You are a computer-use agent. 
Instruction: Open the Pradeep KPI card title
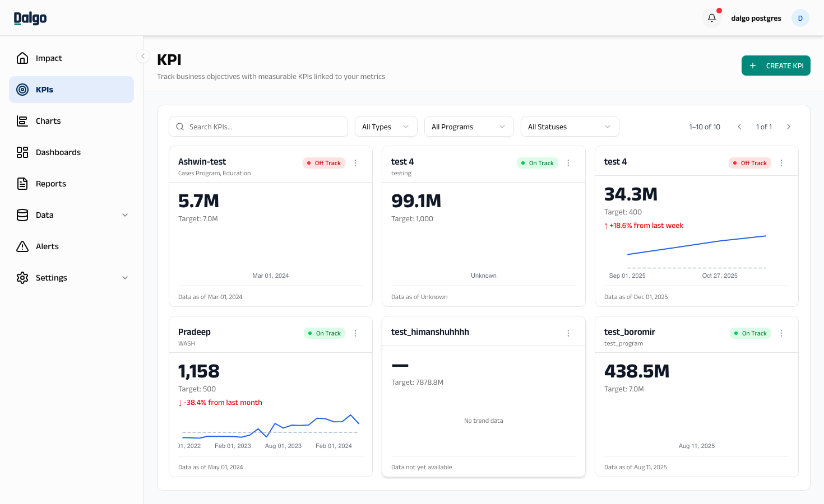195,332
